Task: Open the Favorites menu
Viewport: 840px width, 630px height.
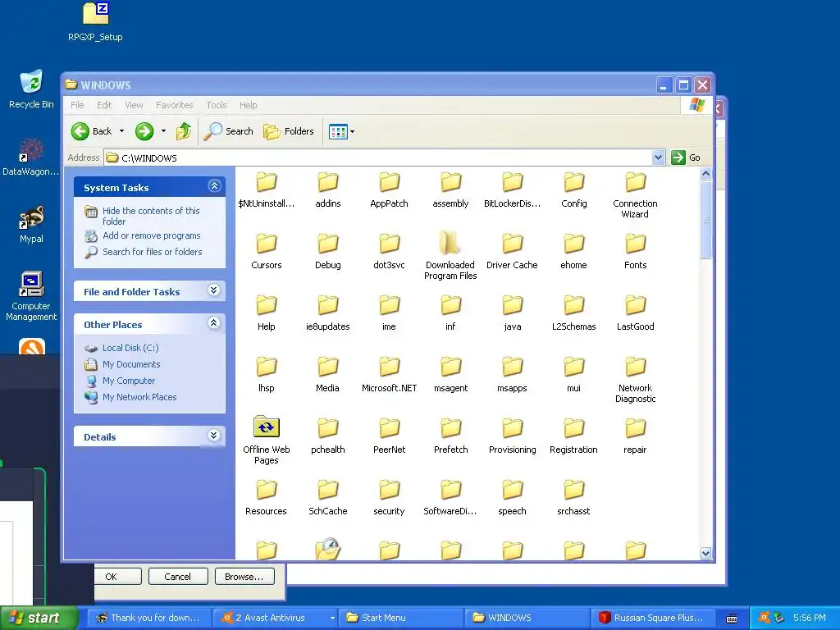Action: tap(174, 105)
